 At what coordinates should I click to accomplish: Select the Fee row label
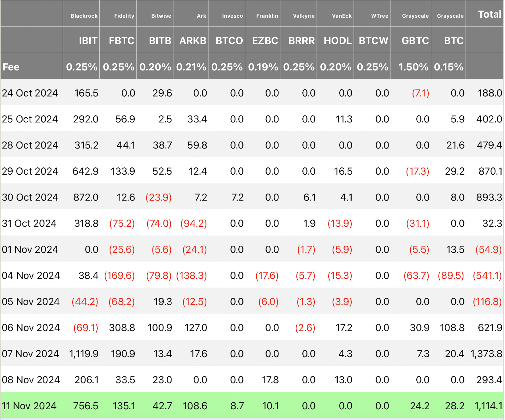pyautogui.click(x=11, y=67)
